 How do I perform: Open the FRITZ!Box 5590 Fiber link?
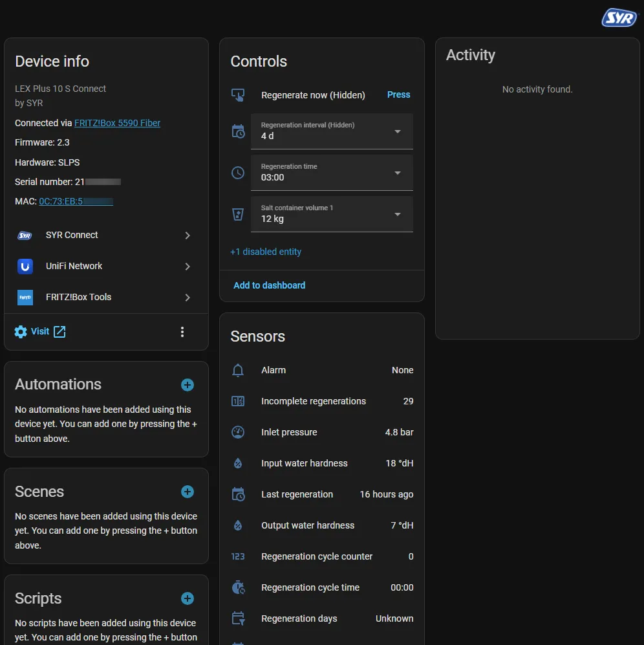pos(117,123)
